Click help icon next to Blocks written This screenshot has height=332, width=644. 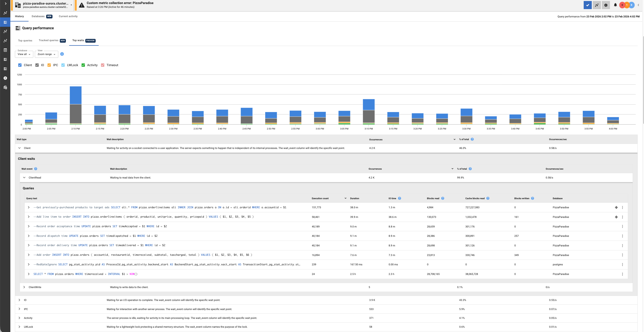532,198
